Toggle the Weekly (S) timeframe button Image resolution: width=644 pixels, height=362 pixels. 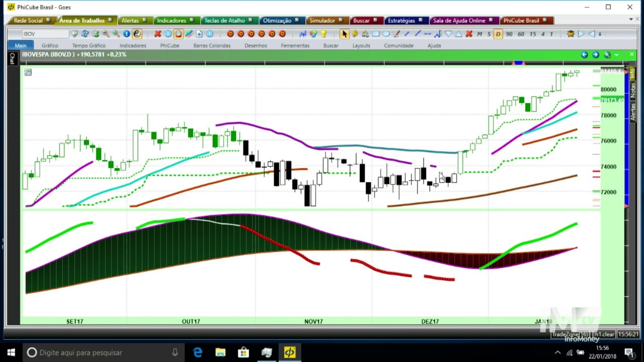(489, 34)
